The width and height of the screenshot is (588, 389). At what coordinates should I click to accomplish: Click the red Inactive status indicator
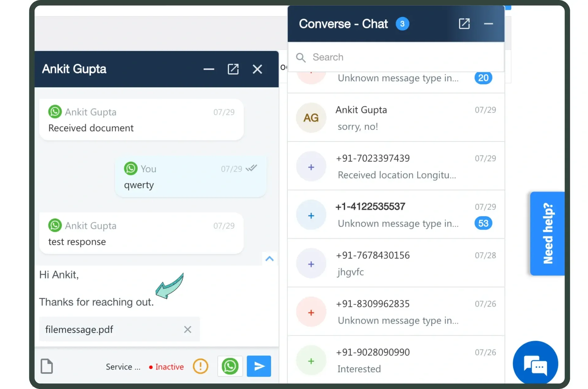[x=166, y=367]
